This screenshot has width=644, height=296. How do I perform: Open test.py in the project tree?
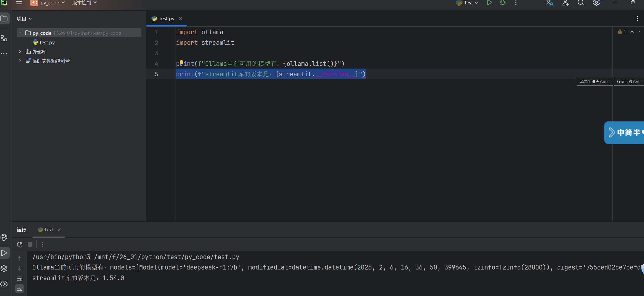tap(47, 42)
